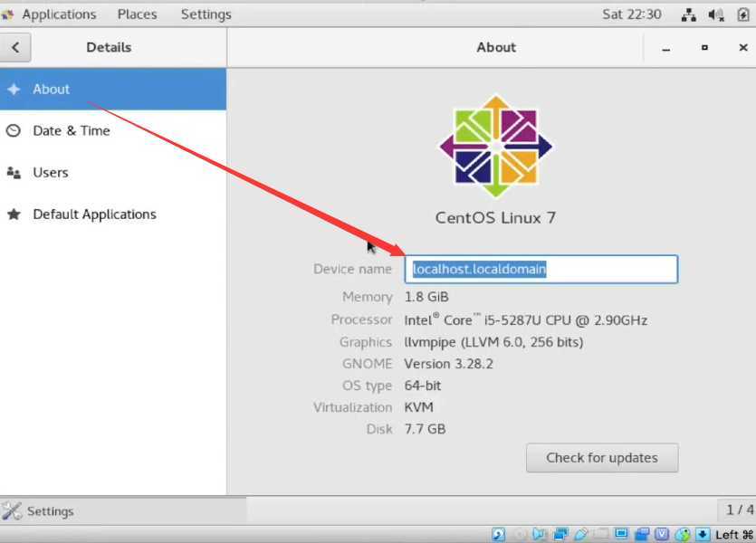Click the Disk value 7.7 GB
The width and height of the screenshot is (756, 543).
(425, 429)
